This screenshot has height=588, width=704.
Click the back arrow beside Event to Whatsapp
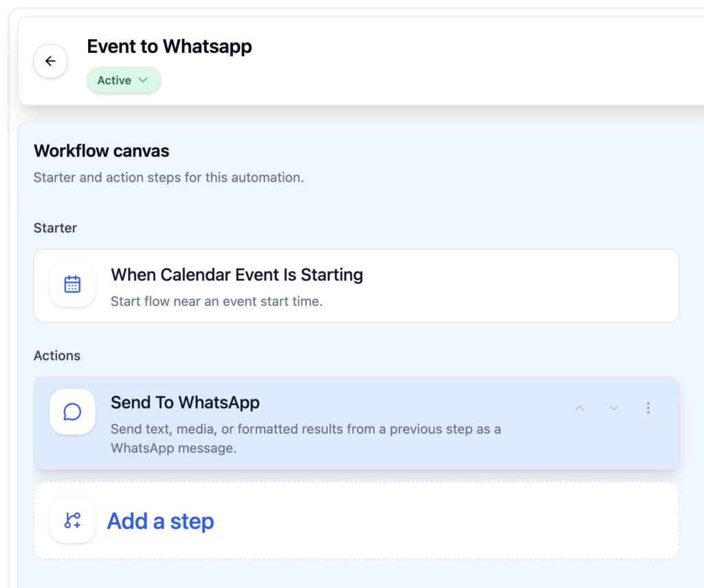(50, 61)
